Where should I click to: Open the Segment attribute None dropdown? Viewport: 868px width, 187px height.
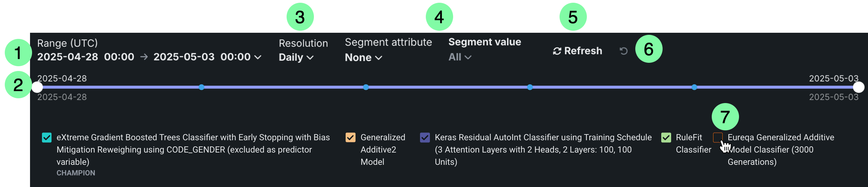pyautogui.click(x=363, y=57)
